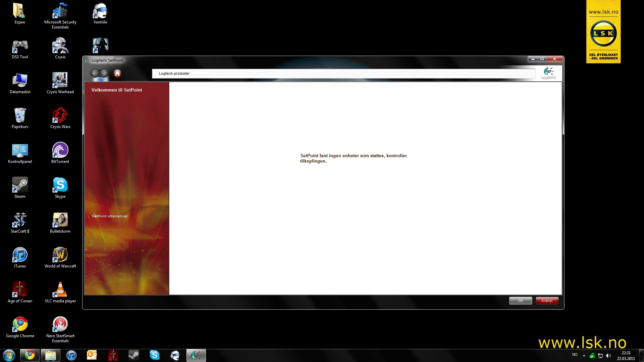Open Microsoft Security Essentials desktop shortcut
Image resolution: width=644 pixels, height=362 pixels.
pyautogui.click(x=60, y=16)
